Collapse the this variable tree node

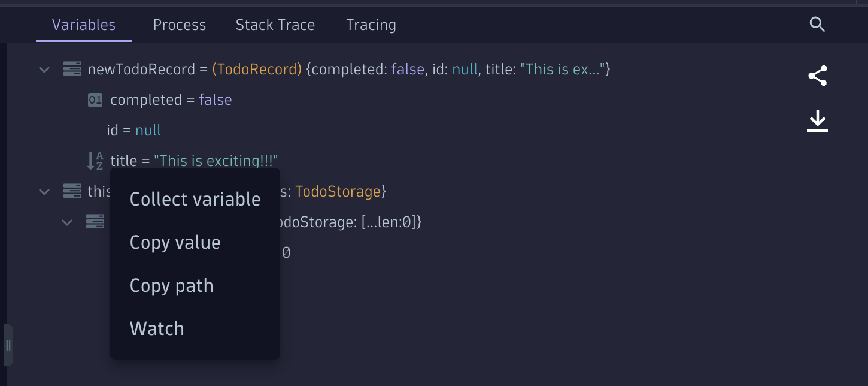click(44, 192)
